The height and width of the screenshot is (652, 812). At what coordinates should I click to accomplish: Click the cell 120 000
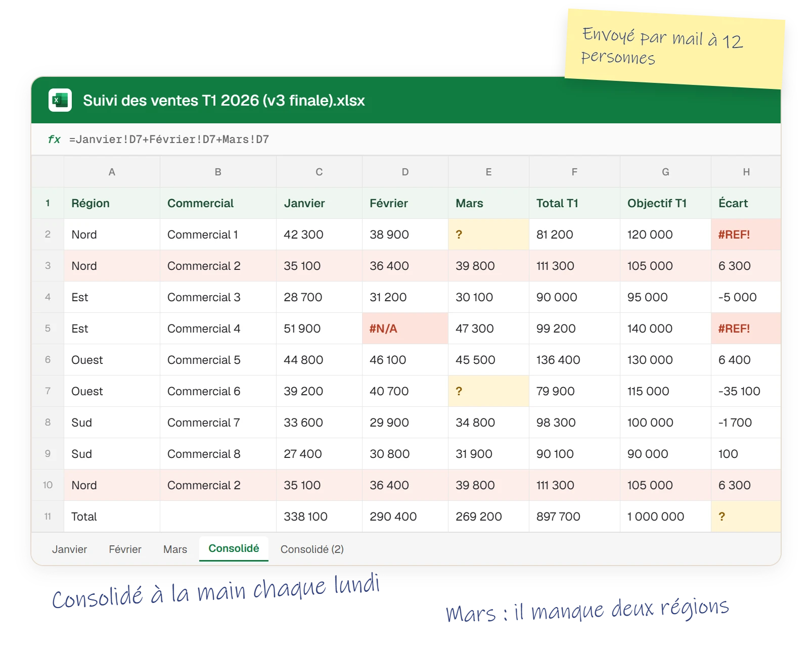(665, 235)
